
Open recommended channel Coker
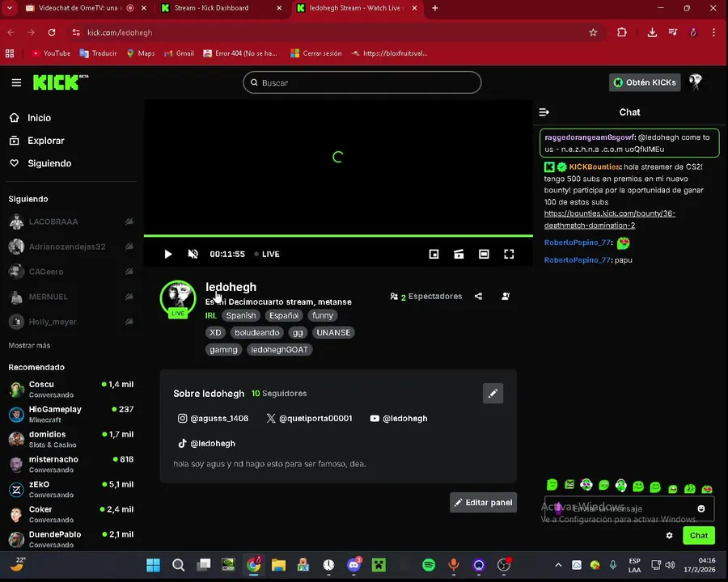(x=71, y=515)
